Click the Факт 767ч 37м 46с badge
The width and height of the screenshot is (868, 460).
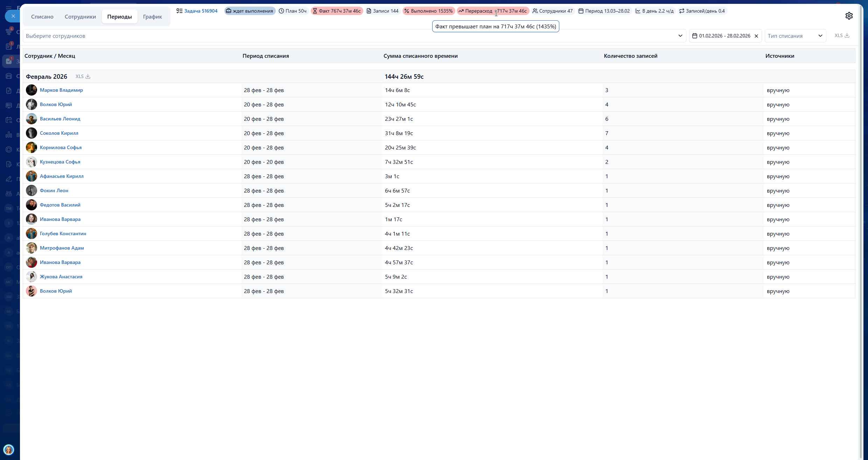coord(337,11)
